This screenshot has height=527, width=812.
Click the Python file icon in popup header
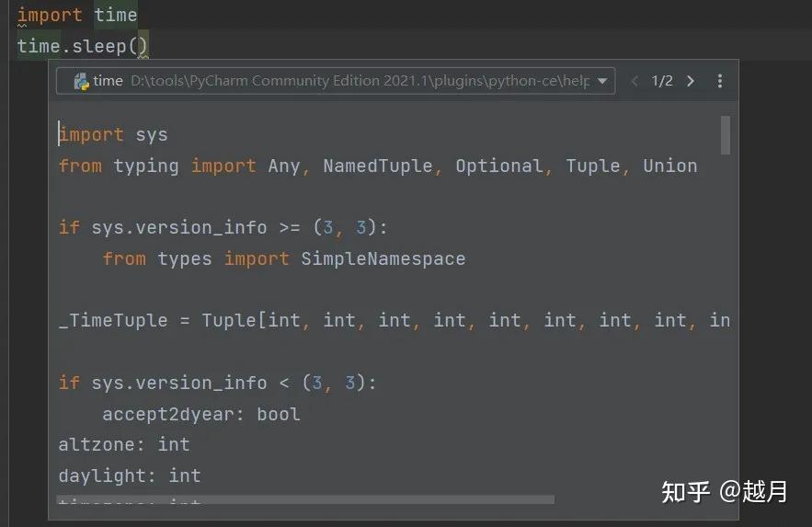tap(81, 81)
